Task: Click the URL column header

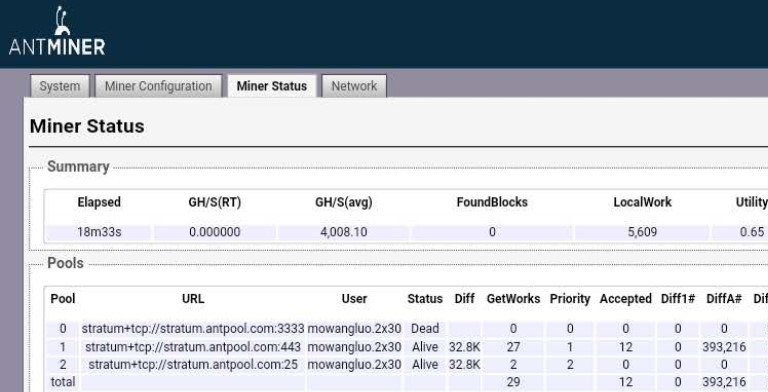Action: pyautogui.click(x=193, y=298)
